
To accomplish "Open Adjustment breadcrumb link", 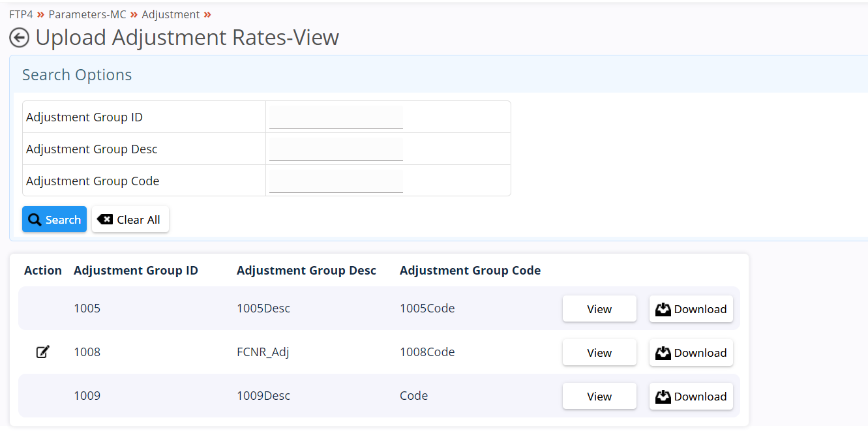I will click(171, 14).
